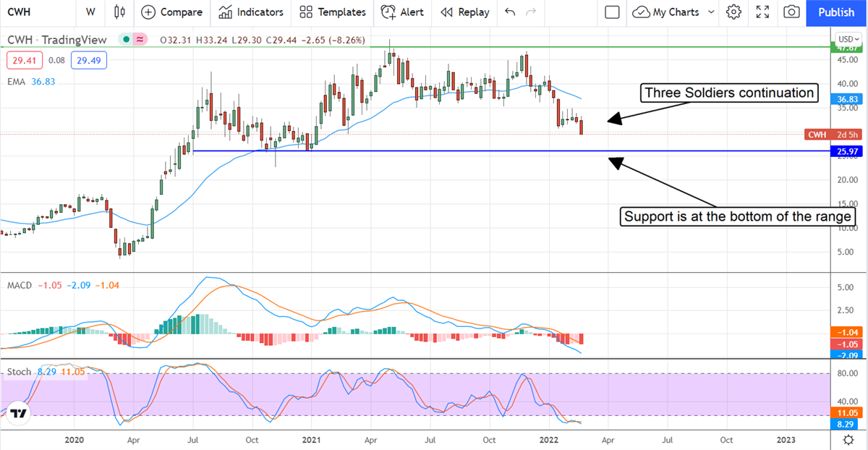Undo the last chart action
Image resolution: width=868 pixels, height=450 pixels.
click(510, 12)
